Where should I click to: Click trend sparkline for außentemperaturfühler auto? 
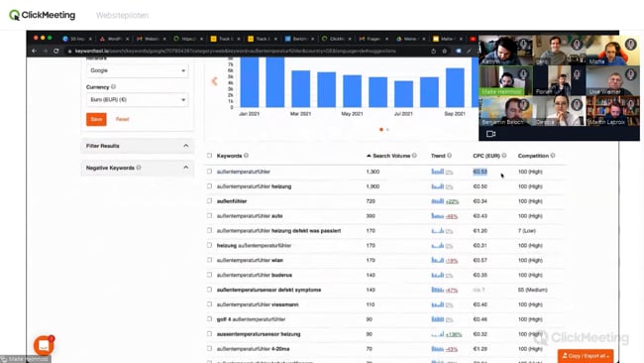(438, 216)
